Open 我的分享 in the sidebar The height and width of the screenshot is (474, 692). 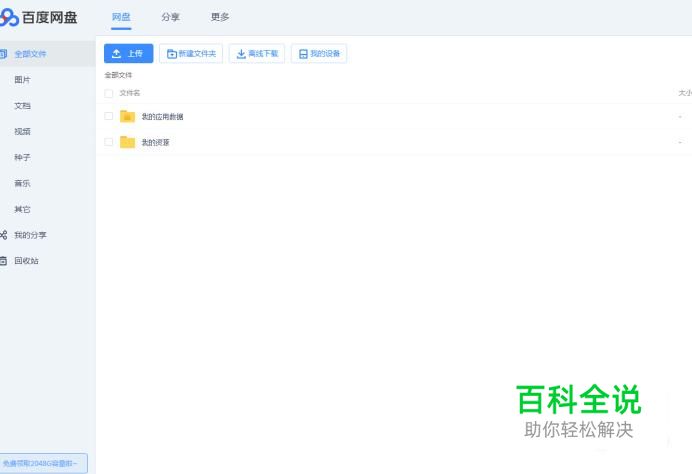click(30, 235)
